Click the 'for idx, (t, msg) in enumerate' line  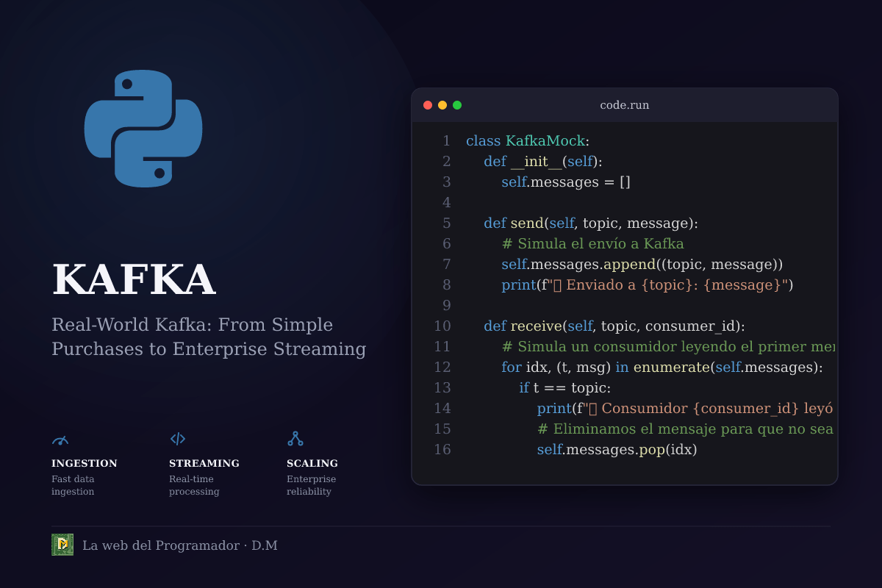pyautogui.click(x=662, y=367)
